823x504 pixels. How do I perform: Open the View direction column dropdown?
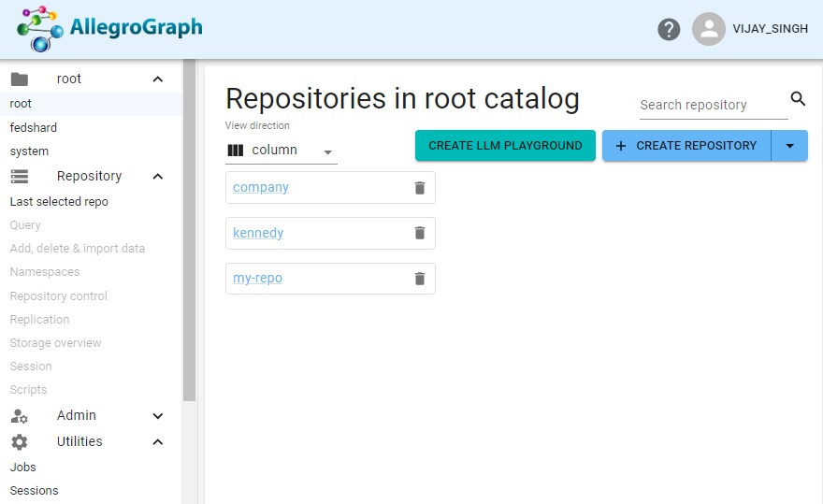point(282,151)
